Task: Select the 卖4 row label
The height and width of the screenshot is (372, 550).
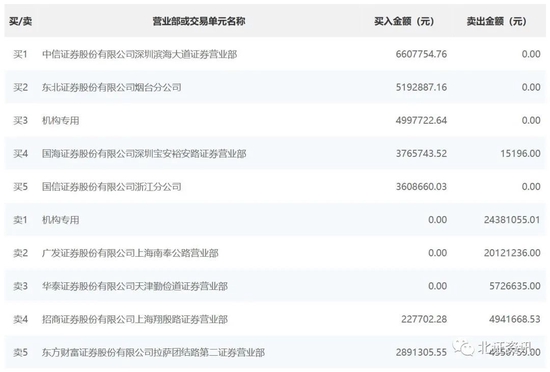Action: click(20, 319)
